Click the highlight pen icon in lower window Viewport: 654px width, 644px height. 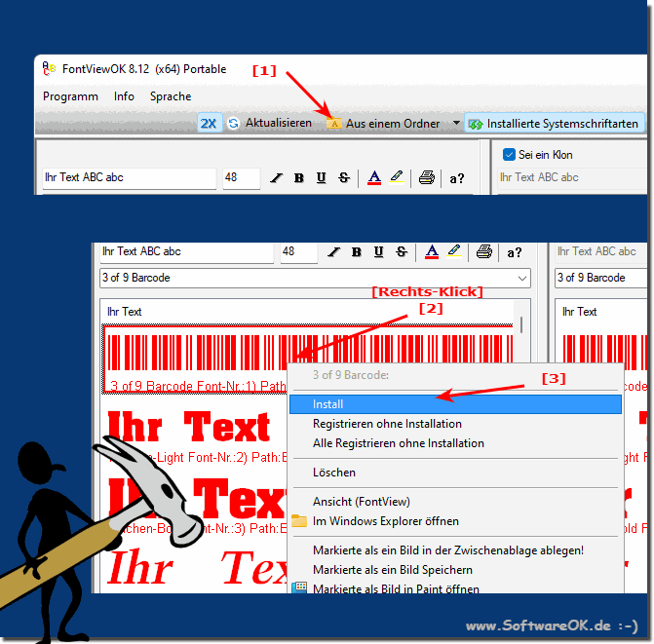click(454, 251)
